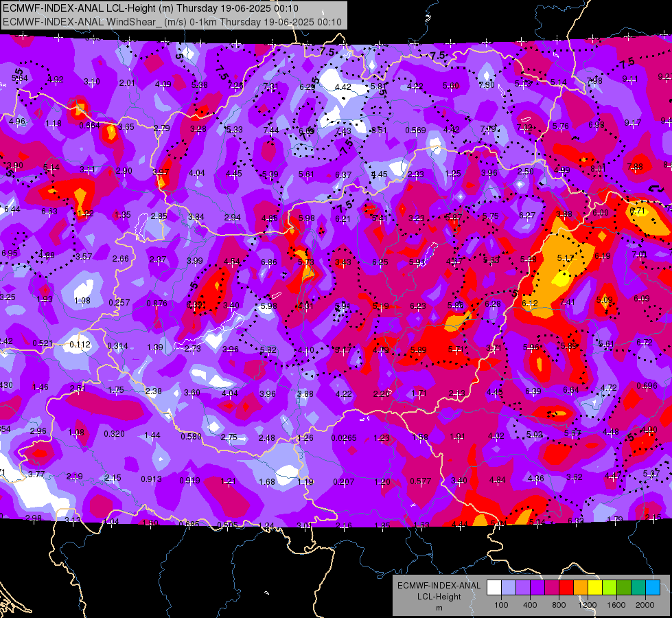Click wind shear value 0.207

click(344, 481)
